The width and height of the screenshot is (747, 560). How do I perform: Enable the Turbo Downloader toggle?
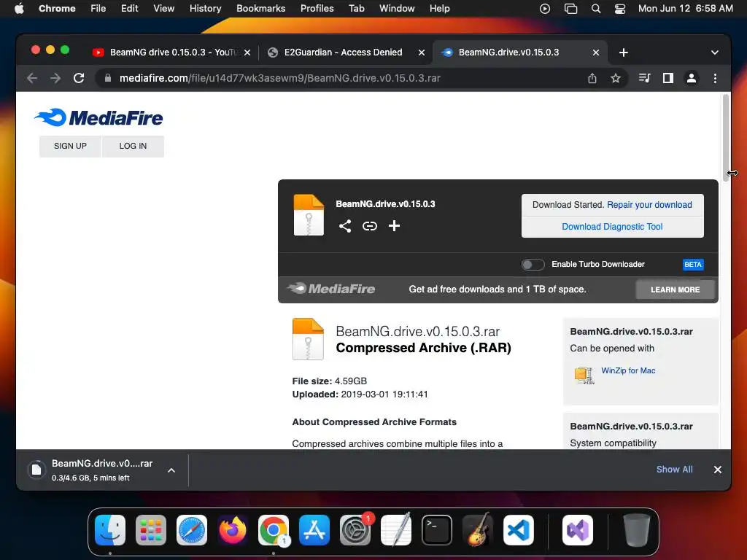(533, 265)
